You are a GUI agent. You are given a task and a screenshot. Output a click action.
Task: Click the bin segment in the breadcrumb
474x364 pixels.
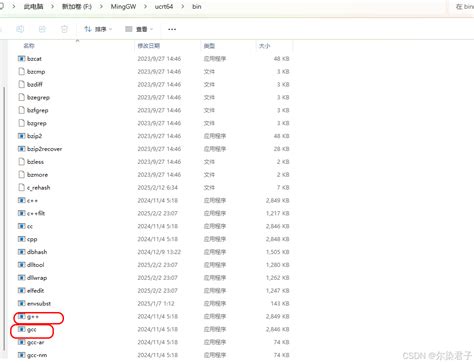pyautogui.click(x=197, y=6)
